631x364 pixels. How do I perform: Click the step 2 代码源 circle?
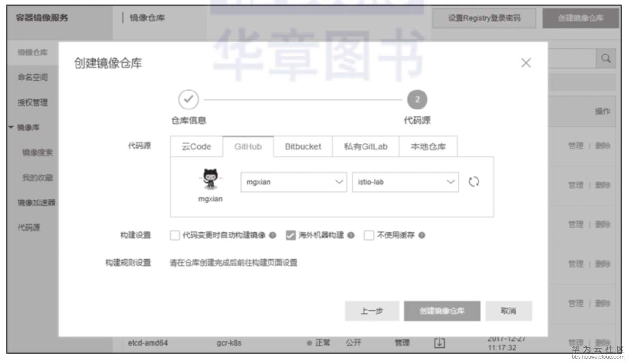pos(417,100)
